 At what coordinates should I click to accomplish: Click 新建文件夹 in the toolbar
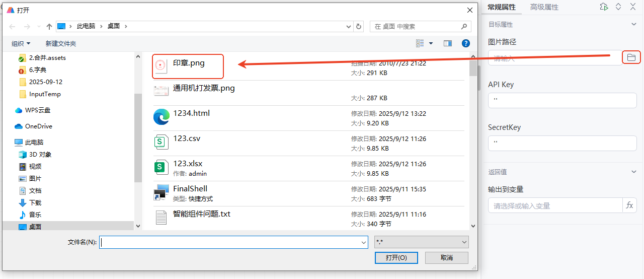pos(61,43)
